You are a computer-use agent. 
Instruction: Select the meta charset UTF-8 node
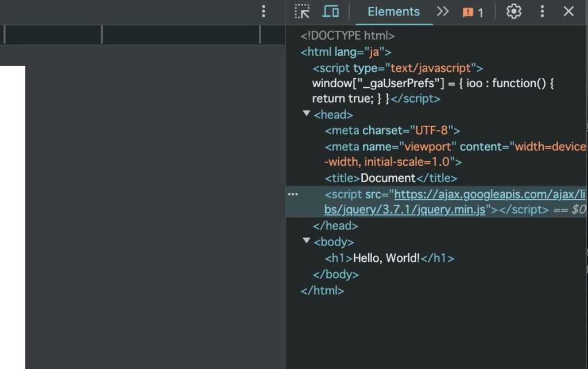click(392, 130)
